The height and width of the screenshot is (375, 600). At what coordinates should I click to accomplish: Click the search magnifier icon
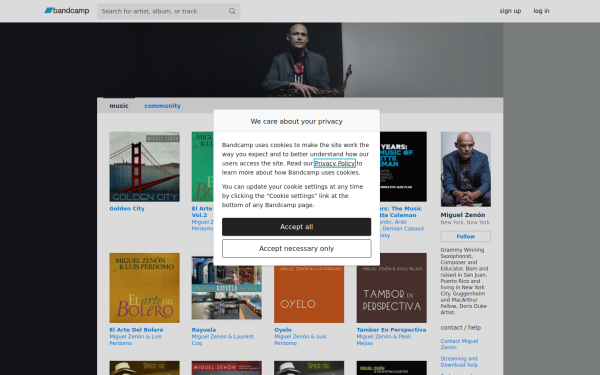click(232, 11)
